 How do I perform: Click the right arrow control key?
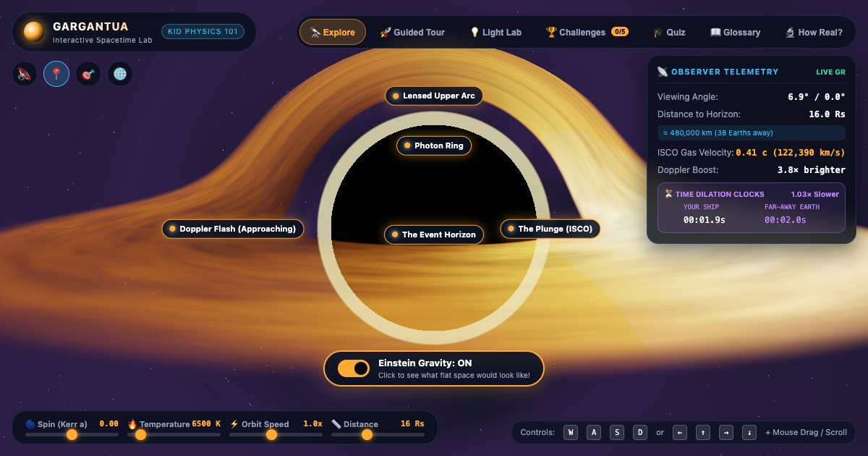pos(726,432)
